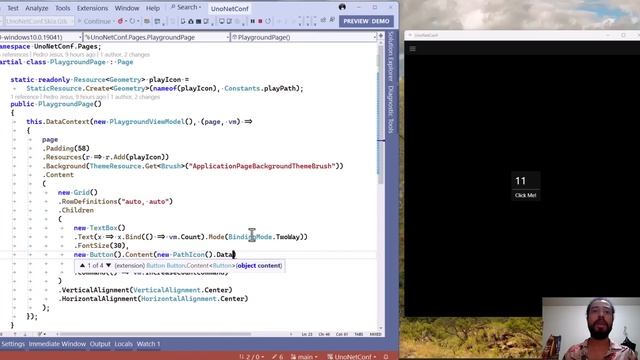Open the Extensions menu
This screenshot has height=360, width=640.
coord(92,8)
